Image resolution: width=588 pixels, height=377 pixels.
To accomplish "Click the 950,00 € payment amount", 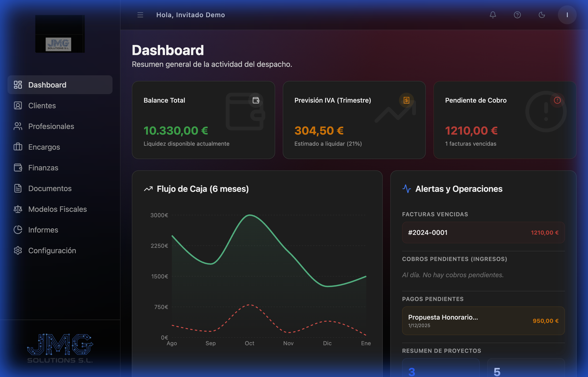I will (546, 321).
